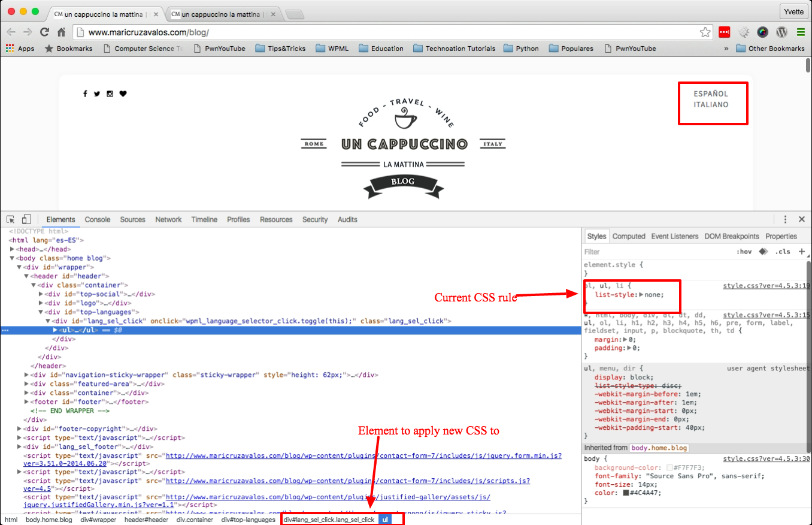
Task: Bookmark this page with star icon
Action: 705,32
